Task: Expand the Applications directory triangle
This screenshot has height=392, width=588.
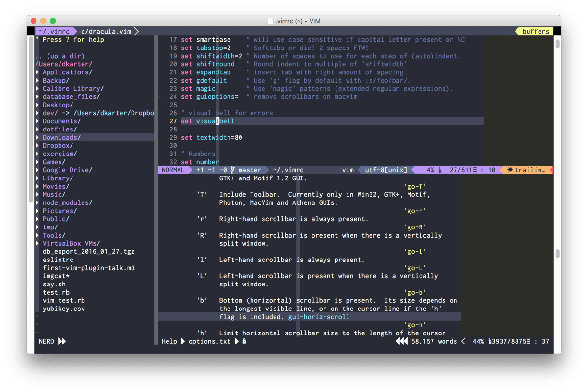Action: click(x=38, y=72)
